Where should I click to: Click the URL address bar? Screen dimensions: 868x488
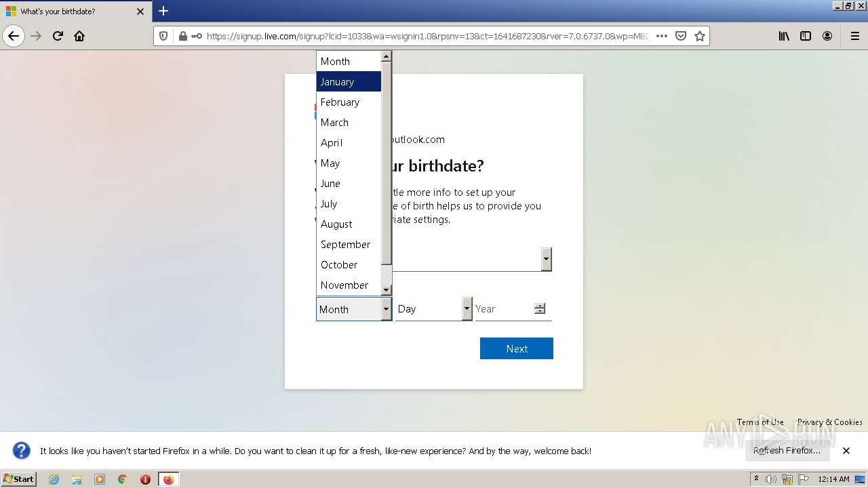point(427,36)
